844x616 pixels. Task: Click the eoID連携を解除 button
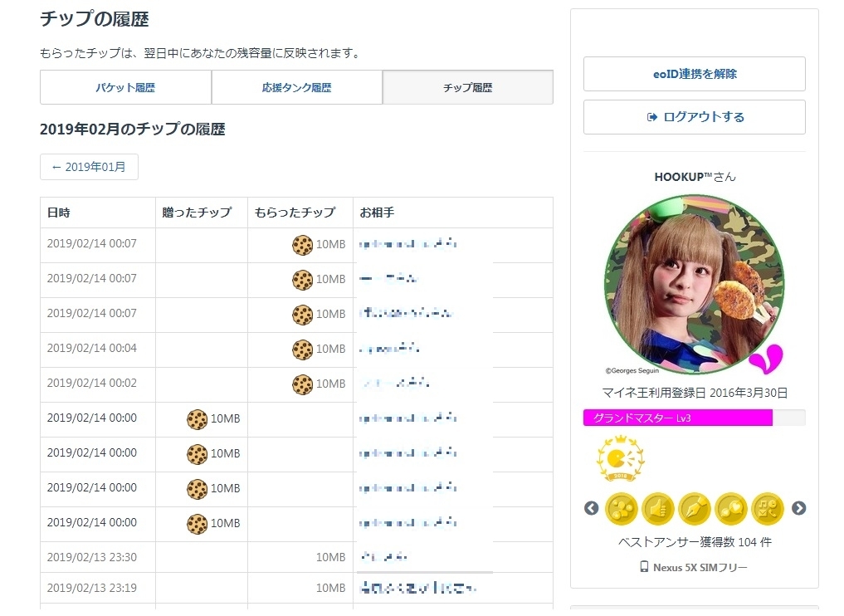tap(695, 74)
